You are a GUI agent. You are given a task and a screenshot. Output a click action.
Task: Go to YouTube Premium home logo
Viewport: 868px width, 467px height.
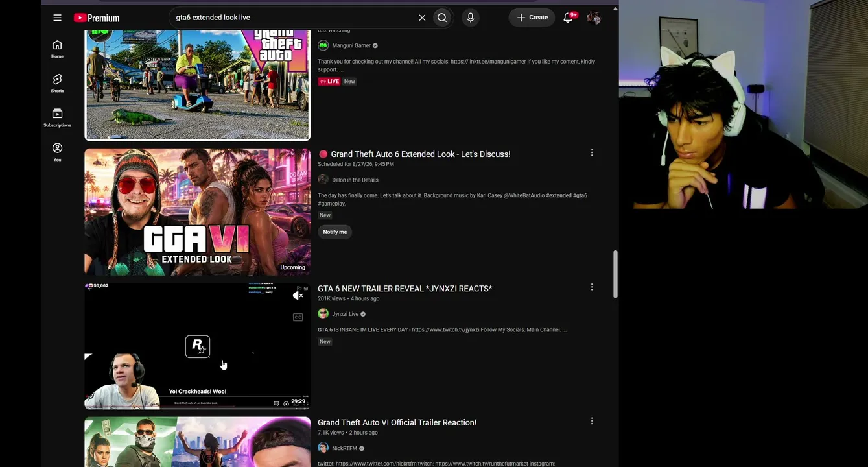(97, 18)
